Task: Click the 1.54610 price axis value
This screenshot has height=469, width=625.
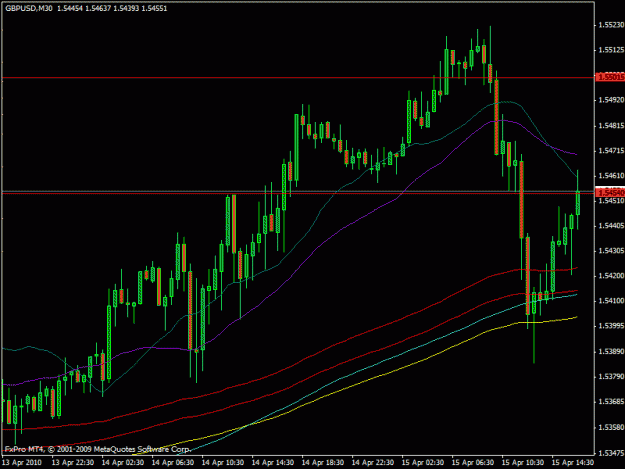Action: (x=611, y=176)
